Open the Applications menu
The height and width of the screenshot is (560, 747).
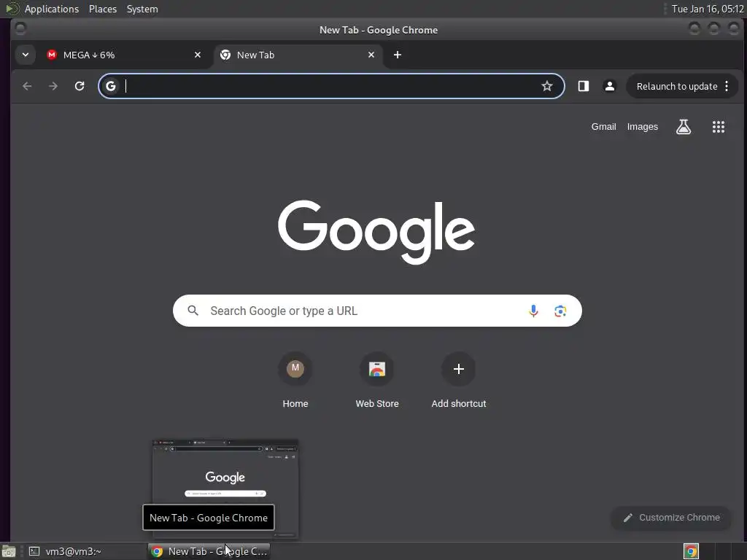pyautogui.click(x=52, y=9)
